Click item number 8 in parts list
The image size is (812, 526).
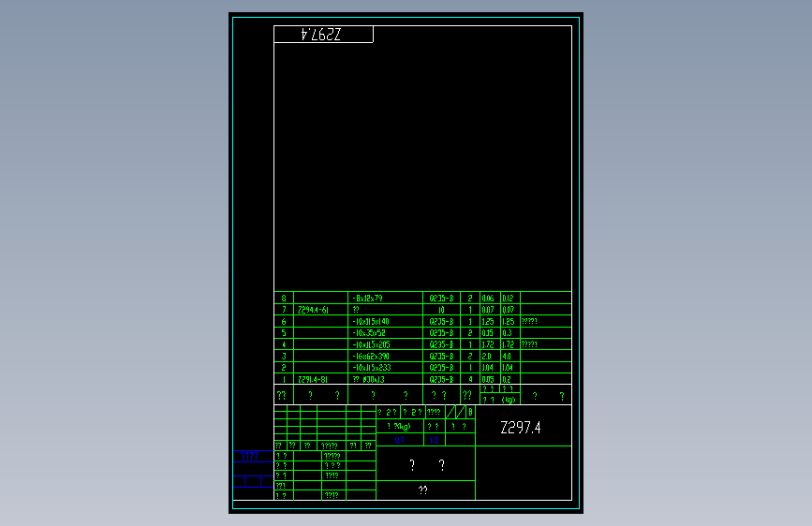pyautogui.click(x=283, y=299)
